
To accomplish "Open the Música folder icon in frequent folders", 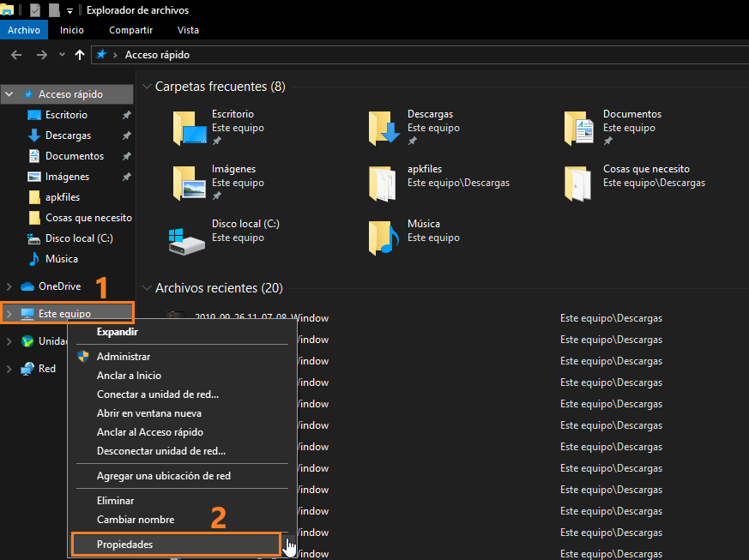I will [x=384, y=238].
